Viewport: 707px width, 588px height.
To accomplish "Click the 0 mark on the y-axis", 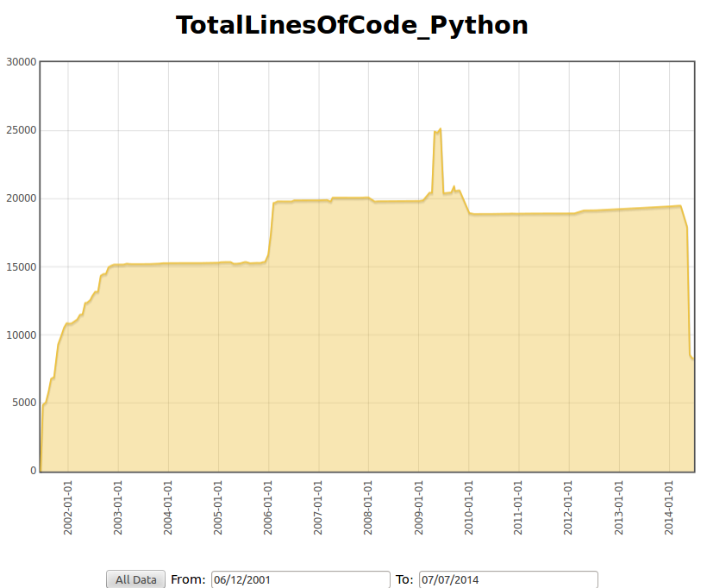I will (x=31, y=470).
